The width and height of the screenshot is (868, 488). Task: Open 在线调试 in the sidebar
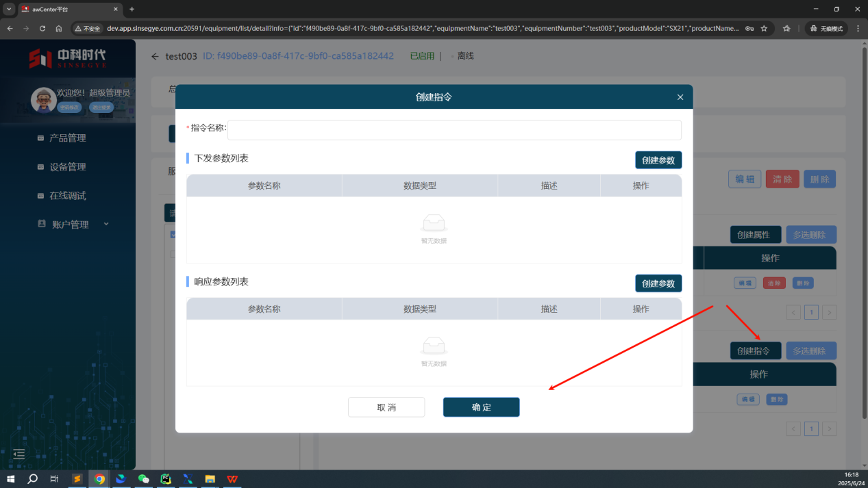[67, 196]
